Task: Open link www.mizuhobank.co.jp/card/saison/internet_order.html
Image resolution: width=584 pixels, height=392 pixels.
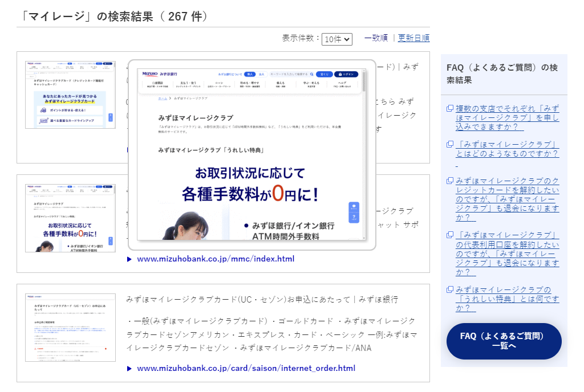Action: 246,368
